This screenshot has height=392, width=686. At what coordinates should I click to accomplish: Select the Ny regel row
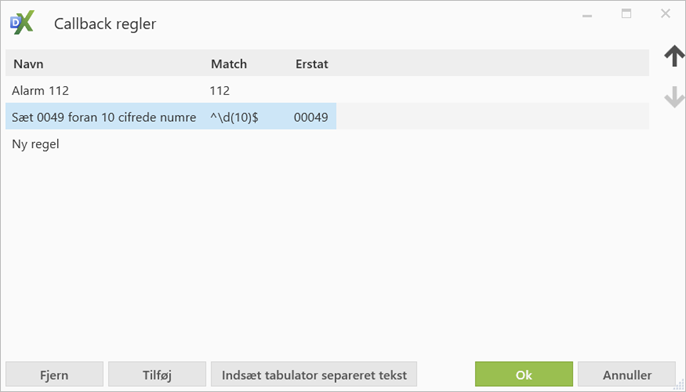(327, 144)
